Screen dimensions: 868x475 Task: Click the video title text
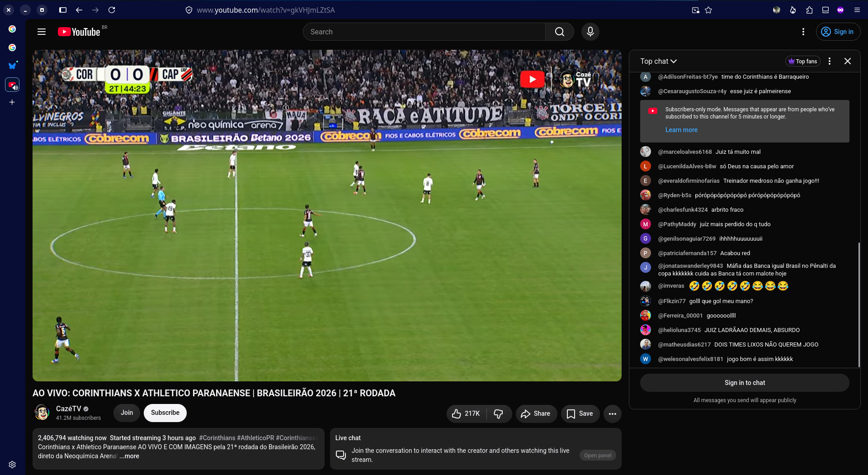click(x=214, y=393)
